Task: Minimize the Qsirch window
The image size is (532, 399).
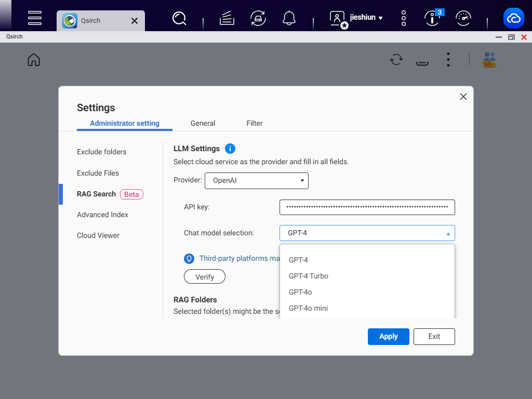Action: pos(498,37)
